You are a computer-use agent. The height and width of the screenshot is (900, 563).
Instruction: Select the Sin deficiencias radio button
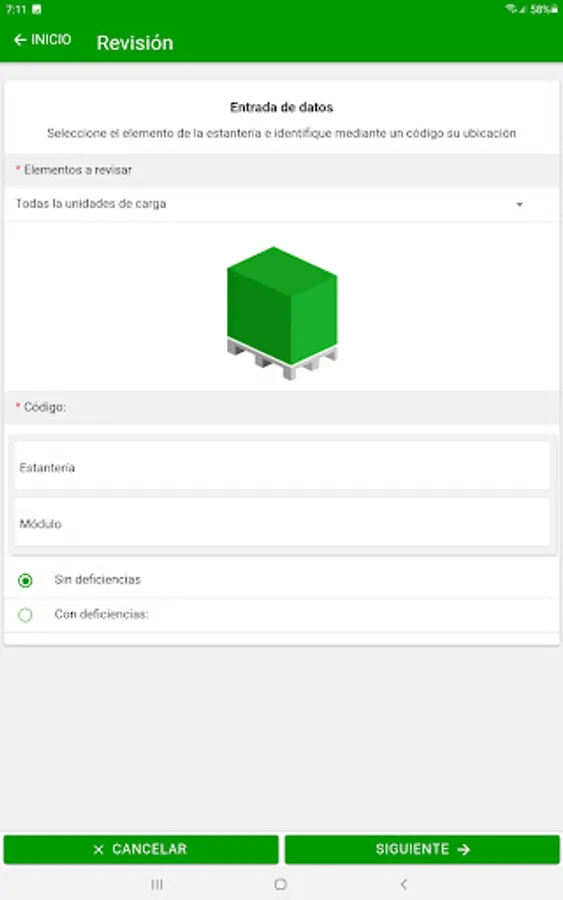(25, 580)
